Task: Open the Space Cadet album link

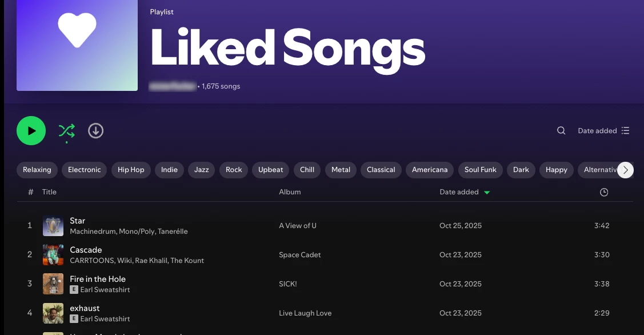Action: (x=300, y=255)
